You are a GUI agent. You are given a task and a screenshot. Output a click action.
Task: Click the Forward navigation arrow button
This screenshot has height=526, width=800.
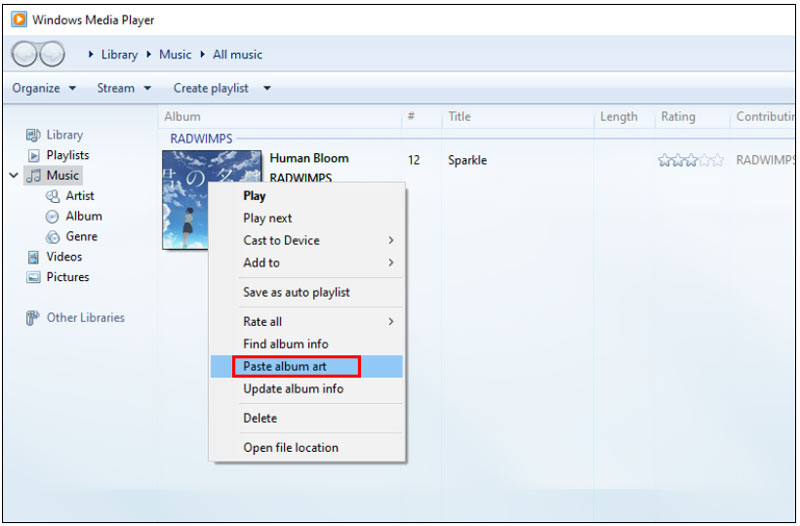tap(52, 54)
